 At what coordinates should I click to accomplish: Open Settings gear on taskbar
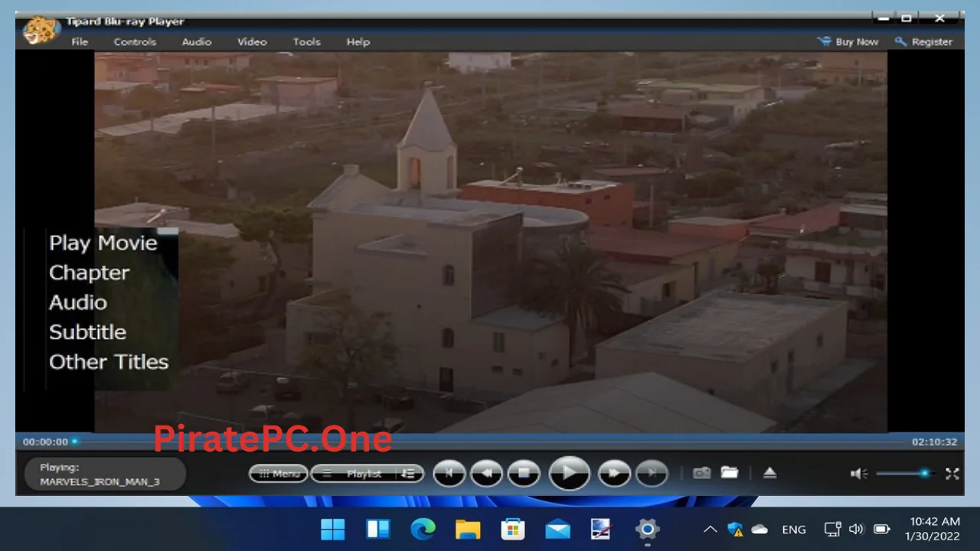point(648,529)
